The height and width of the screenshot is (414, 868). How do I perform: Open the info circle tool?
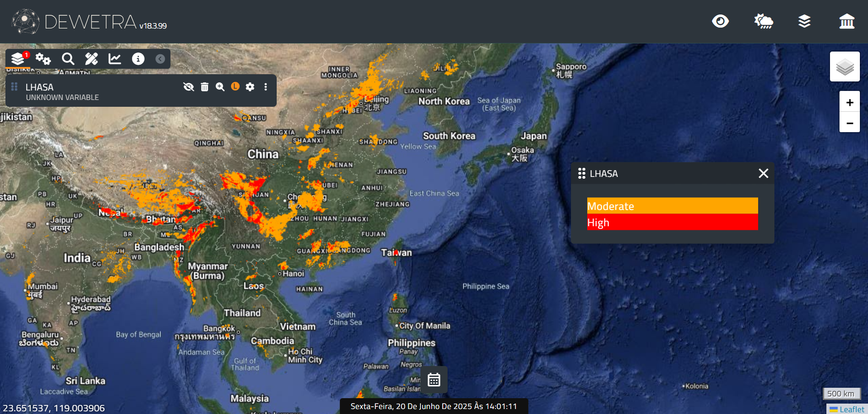click(138, 59)
